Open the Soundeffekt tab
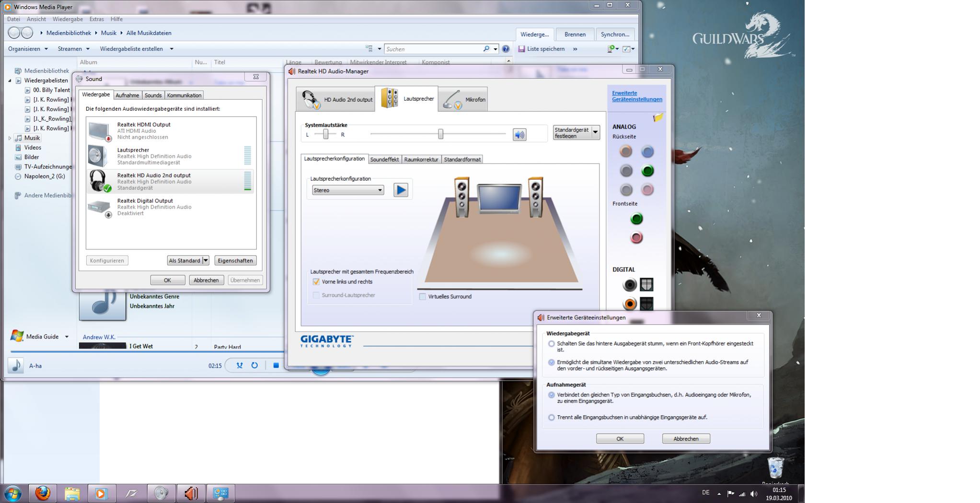The image size is (980, 503). (384, 160)
